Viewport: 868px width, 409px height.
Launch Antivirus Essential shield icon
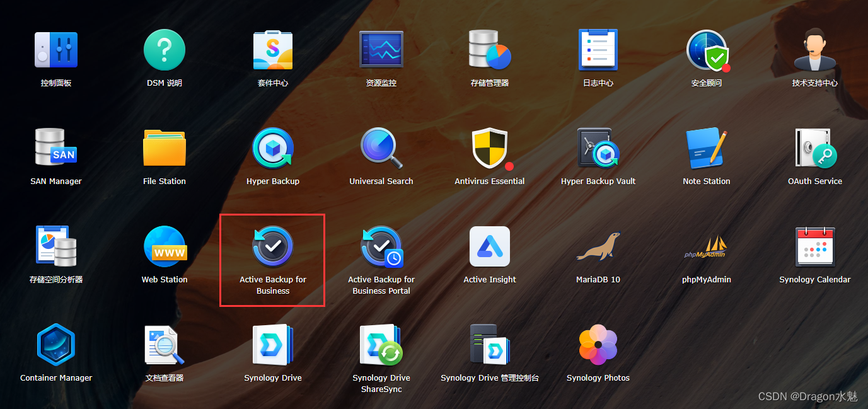491,149
